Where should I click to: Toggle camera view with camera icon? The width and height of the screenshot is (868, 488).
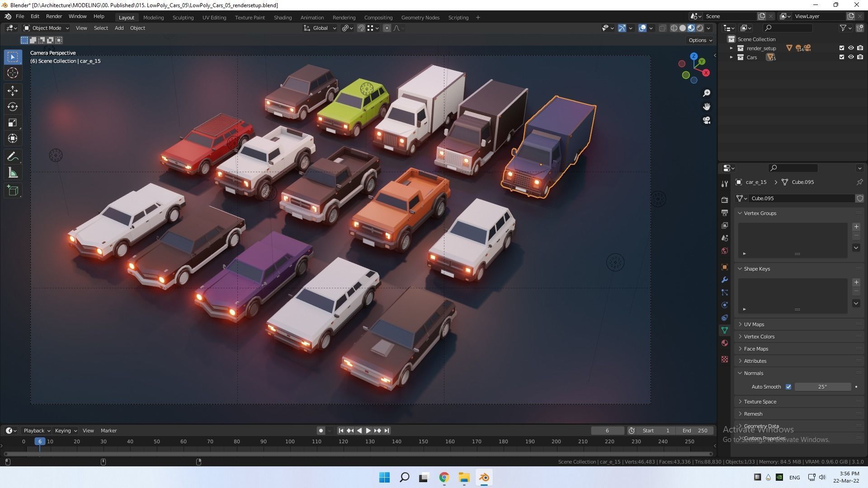pyautogui.click(x=707, y=121)
